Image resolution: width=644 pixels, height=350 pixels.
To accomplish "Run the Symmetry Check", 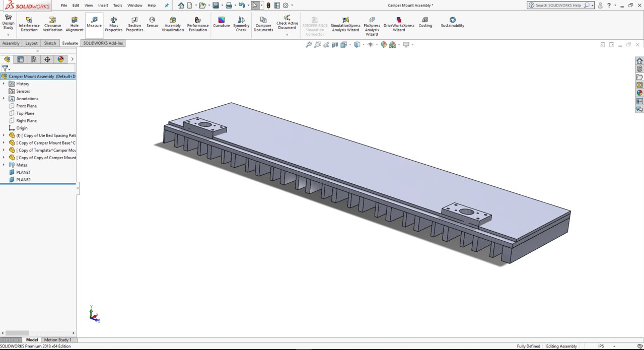I will (x=241, y=25).
